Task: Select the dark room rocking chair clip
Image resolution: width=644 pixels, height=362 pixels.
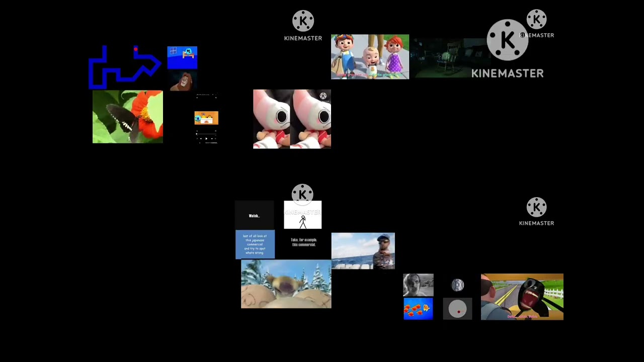Action: click(x=450, y=57)
